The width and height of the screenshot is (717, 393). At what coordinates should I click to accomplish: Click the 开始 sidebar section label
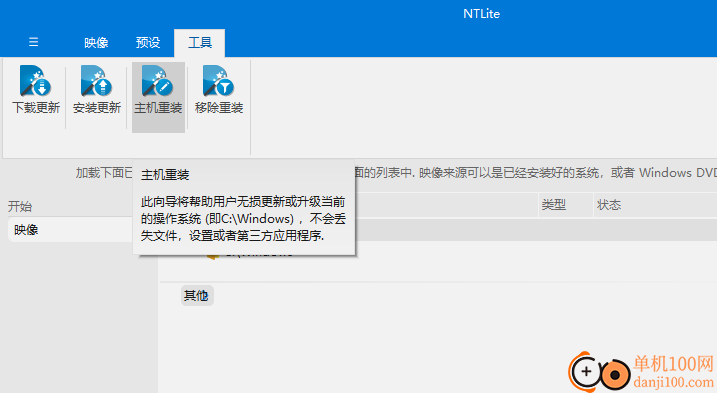(x=20, y=206)
